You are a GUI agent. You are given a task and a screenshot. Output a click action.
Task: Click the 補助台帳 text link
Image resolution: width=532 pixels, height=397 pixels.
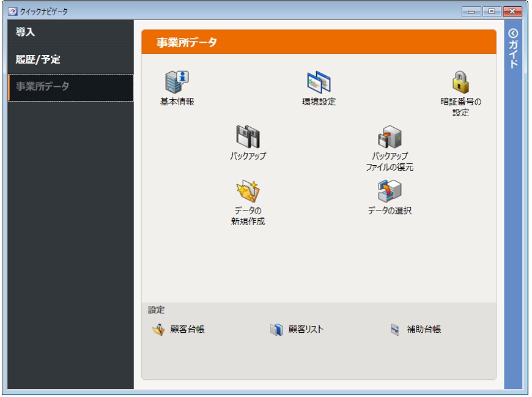(x=424, y=330)
